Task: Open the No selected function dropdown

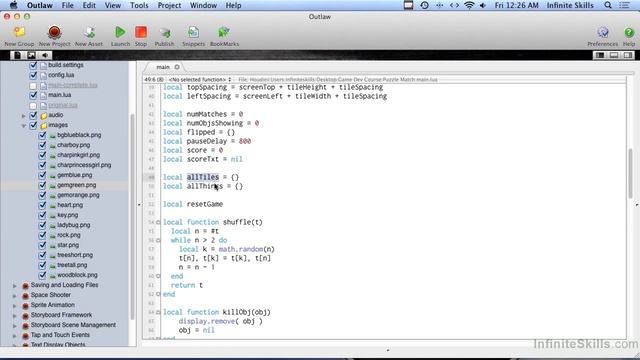Action: (x=200, y=80)
